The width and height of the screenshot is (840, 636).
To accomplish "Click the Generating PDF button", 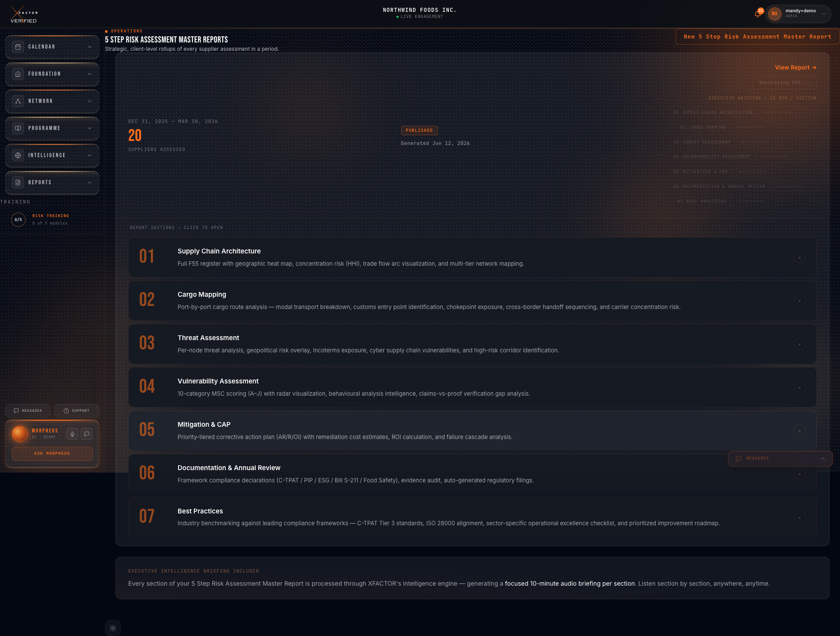I will click(785, 83).
